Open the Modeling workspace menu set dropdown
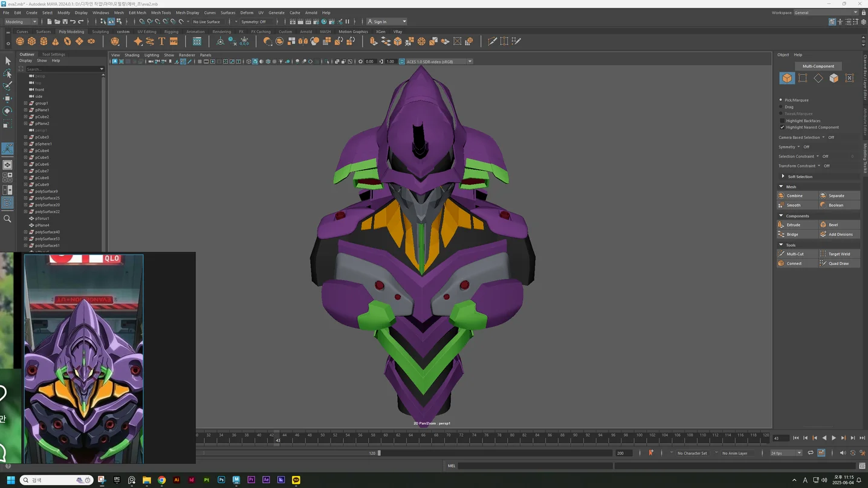868x488 pixels. pyautogui.click(x=21, y=22)
